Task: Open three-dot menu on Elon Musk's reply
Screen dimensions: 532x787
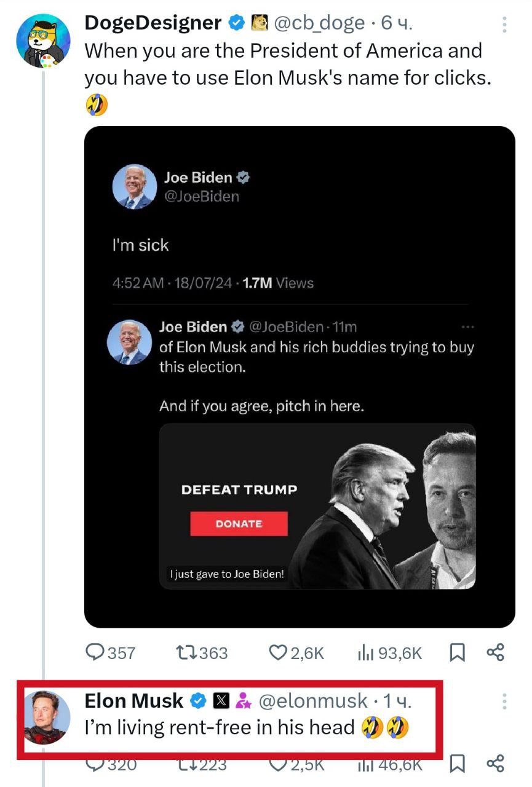Action: 504,701
